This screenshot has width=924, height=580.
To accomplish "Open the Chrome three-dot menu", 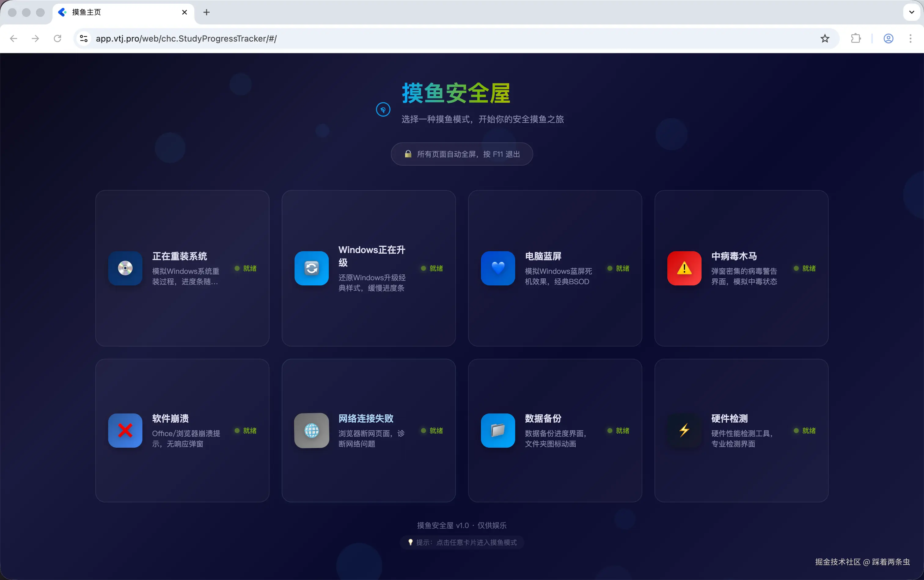I will coord(910,39).
